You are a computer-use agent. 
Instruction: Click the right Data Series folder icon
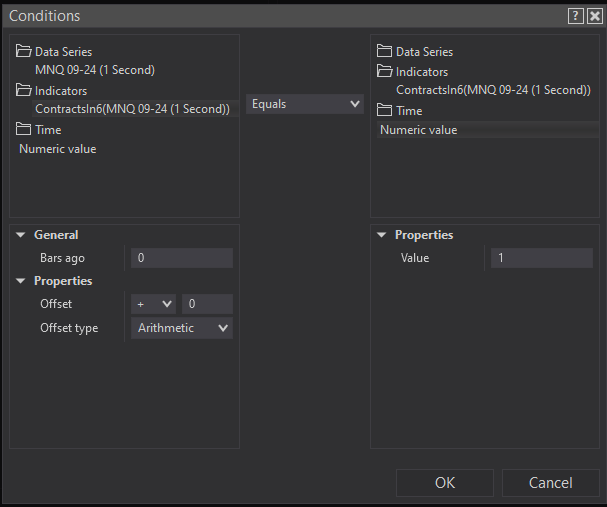[x=385, y=52]
